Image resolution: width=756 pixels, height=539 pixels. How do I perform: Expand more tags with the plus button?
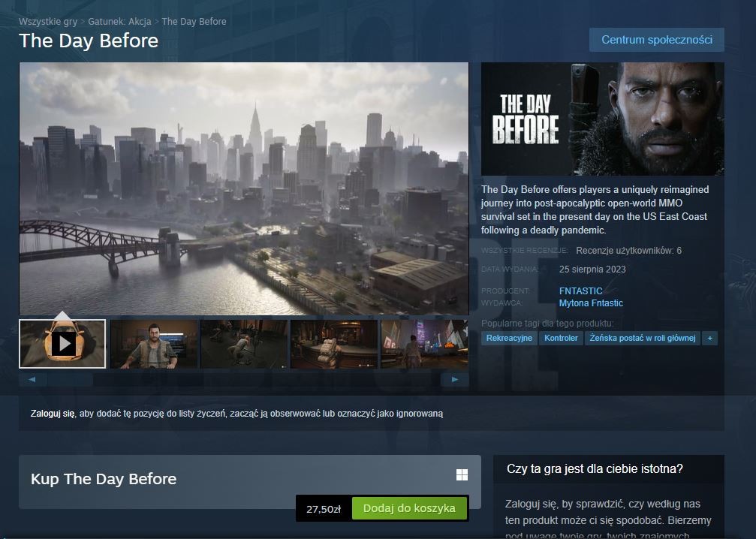pyautogui.click(x=709, y=338)
